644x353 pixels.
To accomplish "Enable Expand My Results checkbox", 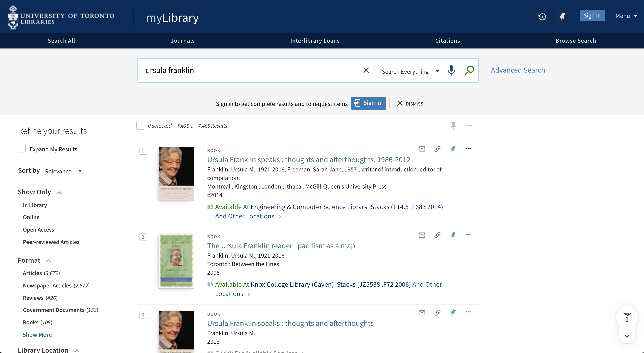I will [x=22, y=149].
